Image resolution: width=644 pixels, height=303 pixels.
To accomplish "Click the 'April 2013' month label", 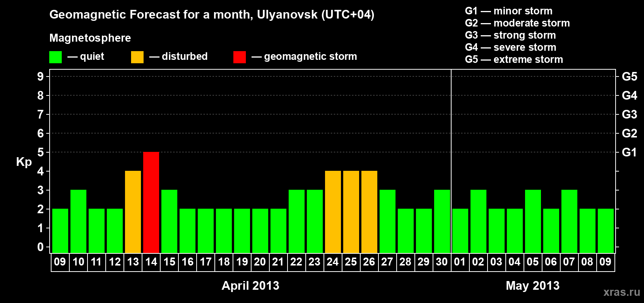I will point(250,286).
